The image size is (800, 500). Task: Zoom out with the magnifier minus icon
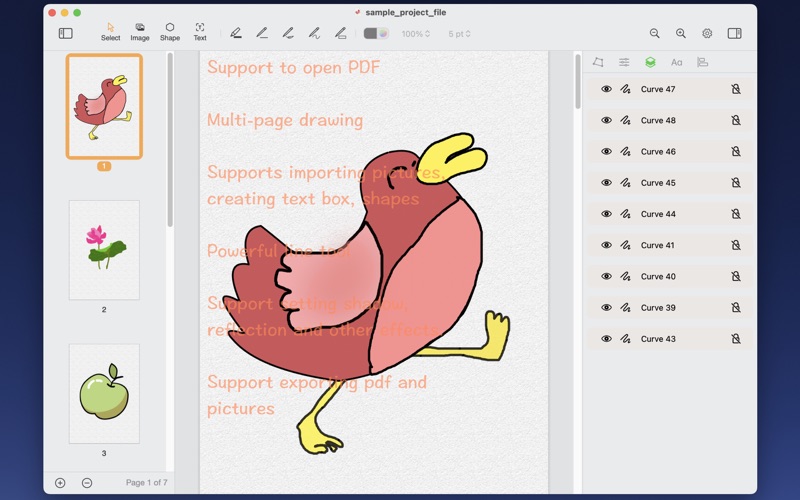tap(655, 34)
